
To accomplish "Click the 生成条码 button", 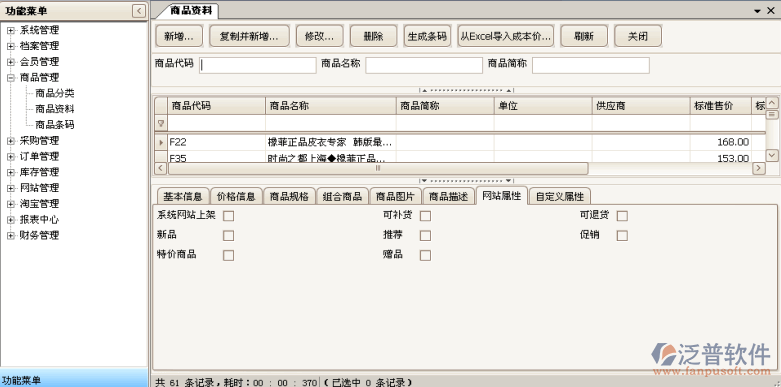I will (x=427, y=36).
